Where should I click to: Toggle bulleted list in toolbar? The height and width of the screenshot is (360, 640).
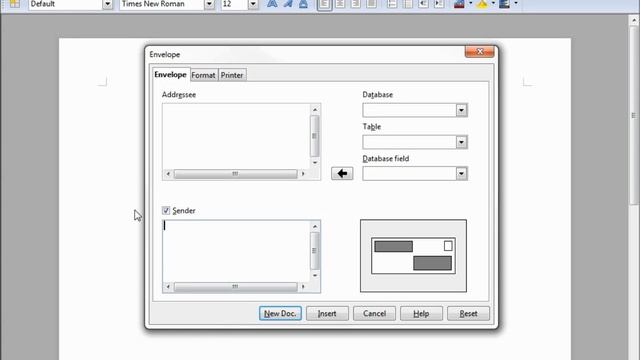pyautogui.click(x=407, y=4)
